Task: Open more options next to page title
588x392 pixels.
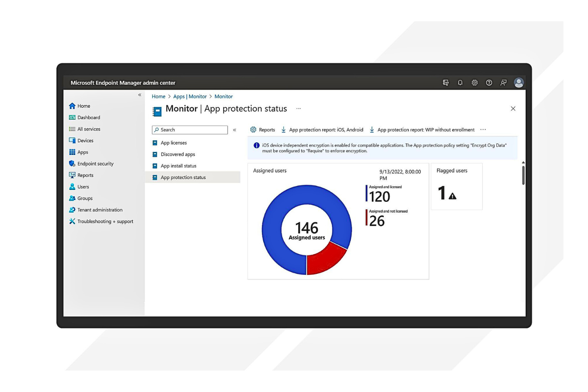Action: click(x=298, y=108)
